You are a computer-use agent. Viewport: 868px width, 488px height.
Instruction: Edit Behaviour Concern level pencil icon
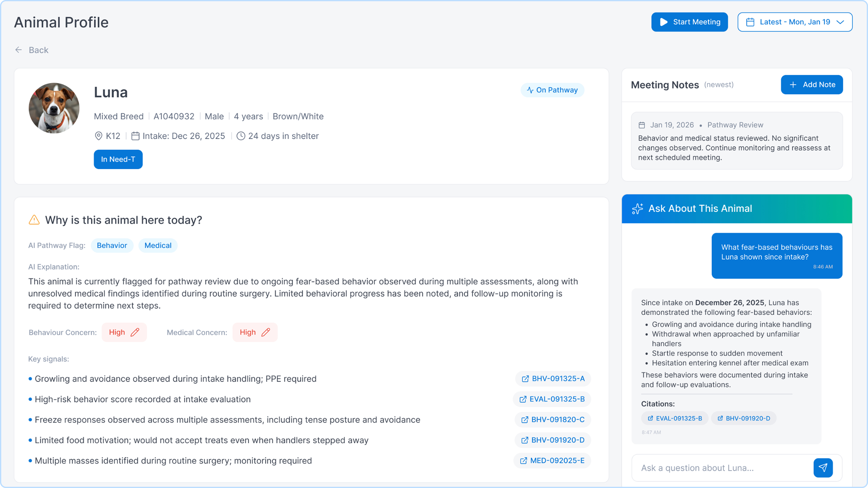pyautogui.click(x=135, y=332)
